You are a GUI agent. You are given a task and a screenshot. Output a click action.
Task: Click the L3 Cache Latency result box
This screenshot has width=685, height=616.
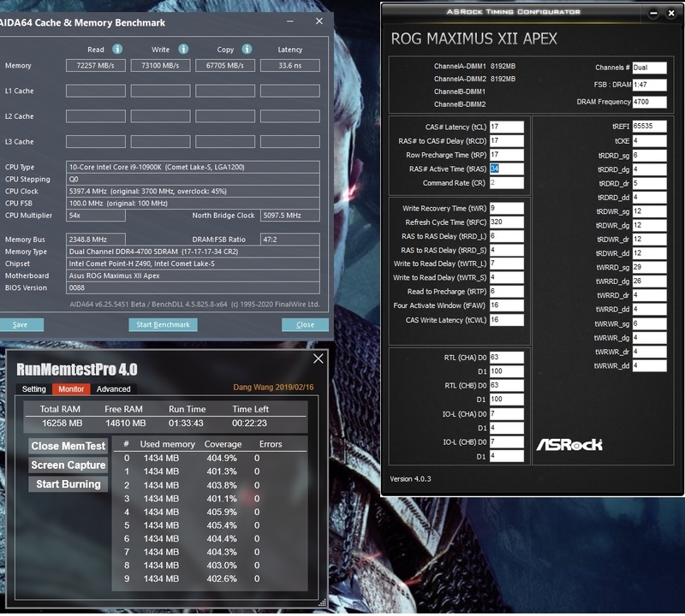tap(290, 141)
